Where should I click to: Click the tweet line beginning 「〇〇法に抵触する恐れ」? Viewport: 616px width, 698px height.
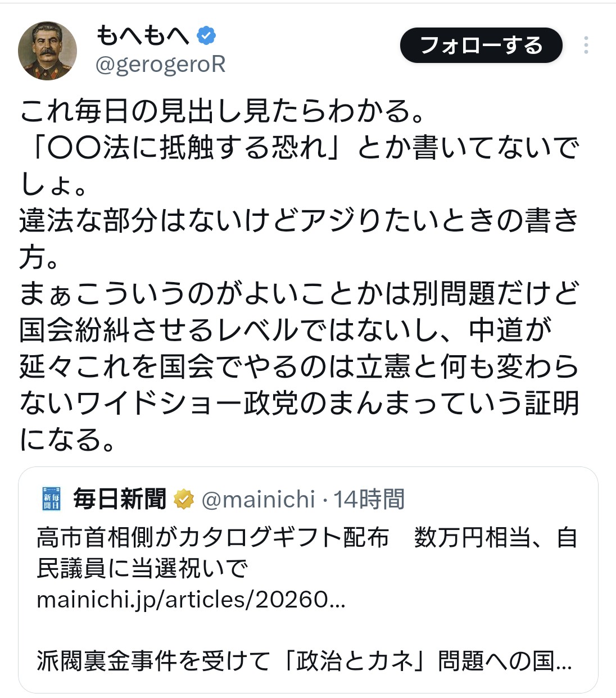[x=298, y=147]
